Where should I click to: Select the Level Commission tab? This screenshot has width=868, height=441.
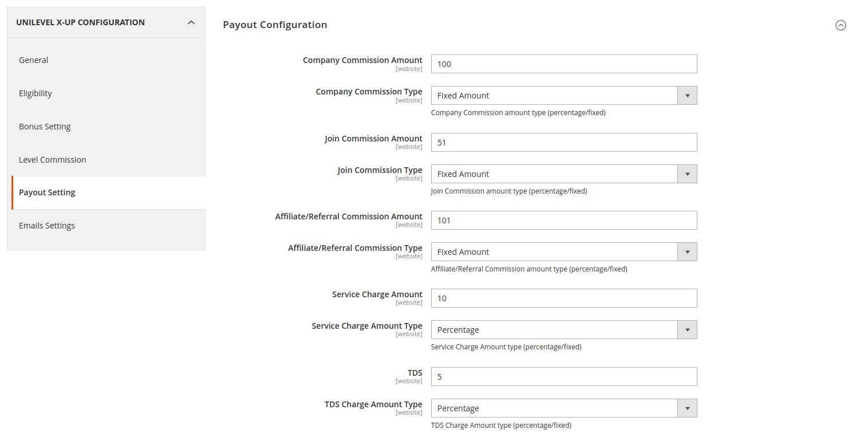click(53, 160)
